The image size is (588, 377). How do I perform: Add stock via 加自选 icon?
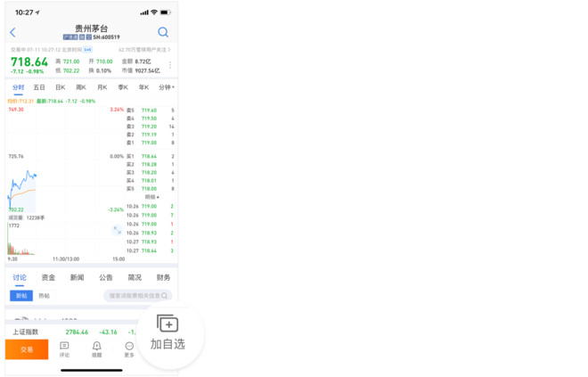pyautogui.click(x=167, y=324)
